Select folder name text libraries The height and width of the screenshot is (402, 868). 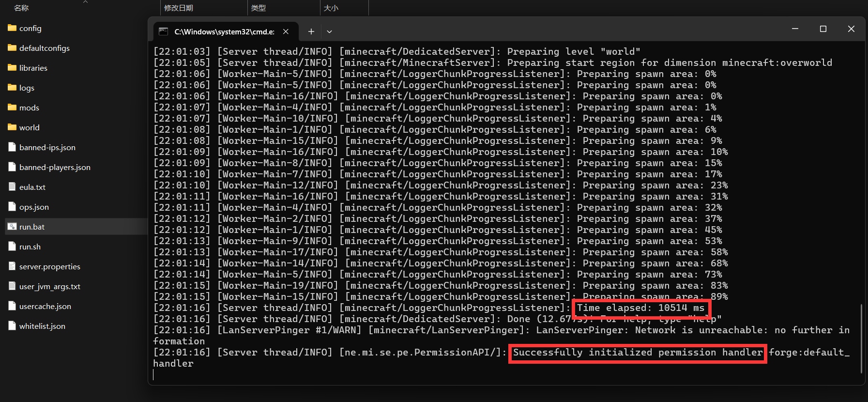click(x=33, y=68)
